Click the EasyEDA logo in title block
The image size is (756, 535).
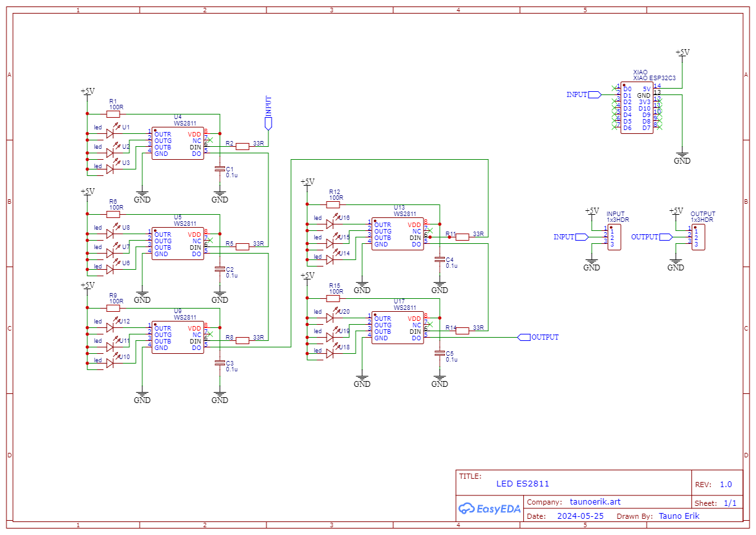coord(489,508)
